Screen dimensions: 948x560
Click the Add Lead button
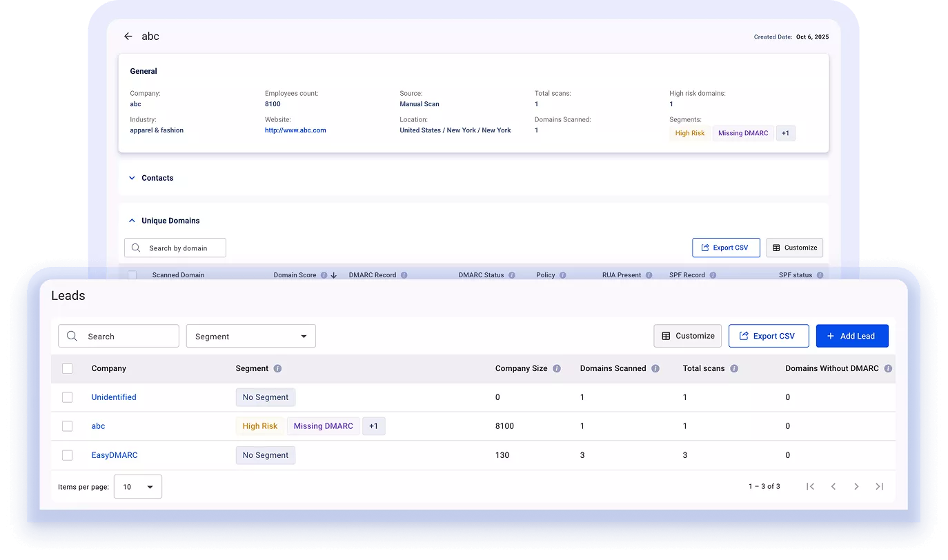pyautogui.click(x=852, y=336)
